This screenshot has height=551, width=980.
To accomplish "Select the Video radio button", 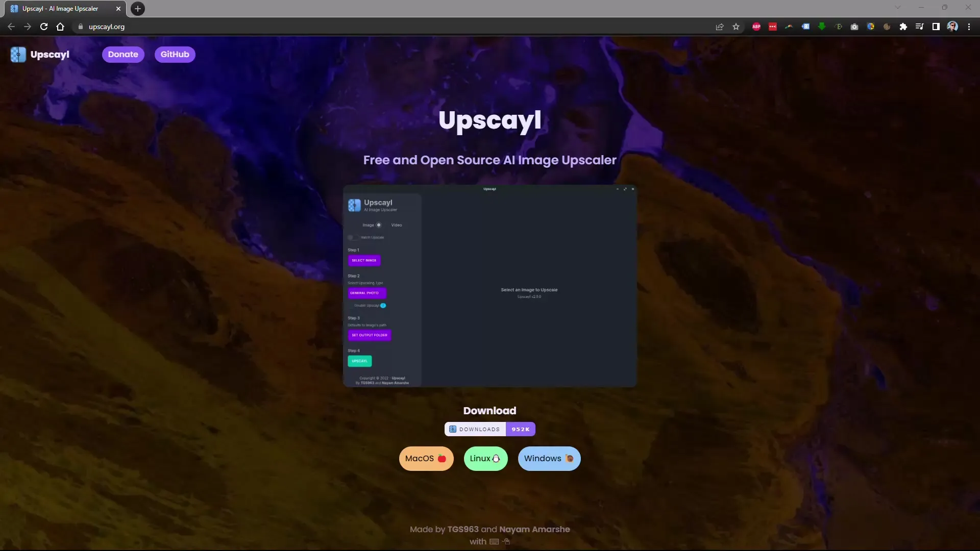I will [x=397, y=224].
